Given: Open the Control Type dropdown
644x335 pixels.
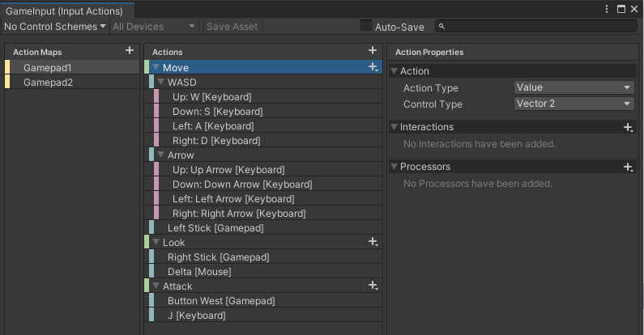Looking at the screenshot, I should 574,104.
